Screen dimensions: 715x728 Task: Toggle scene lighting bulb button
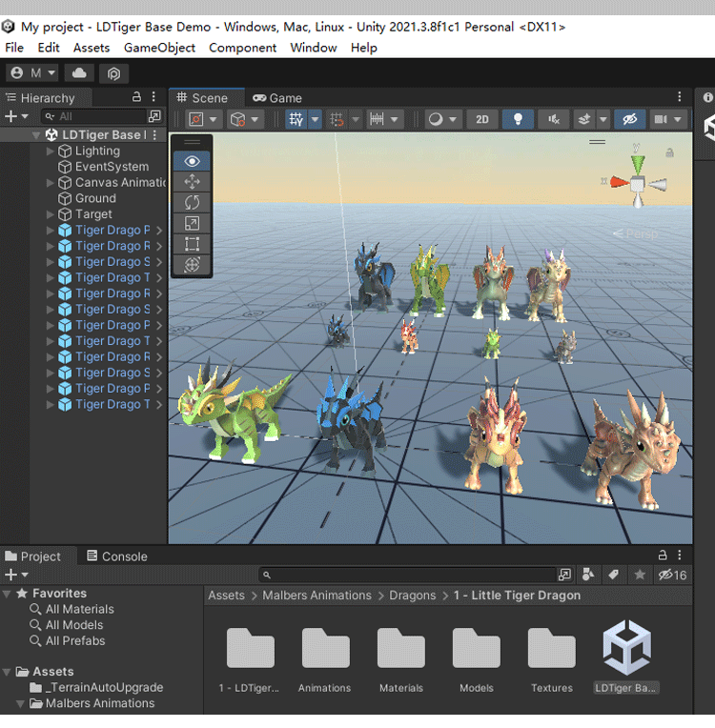pyautogui.click(x=518, y=119)
